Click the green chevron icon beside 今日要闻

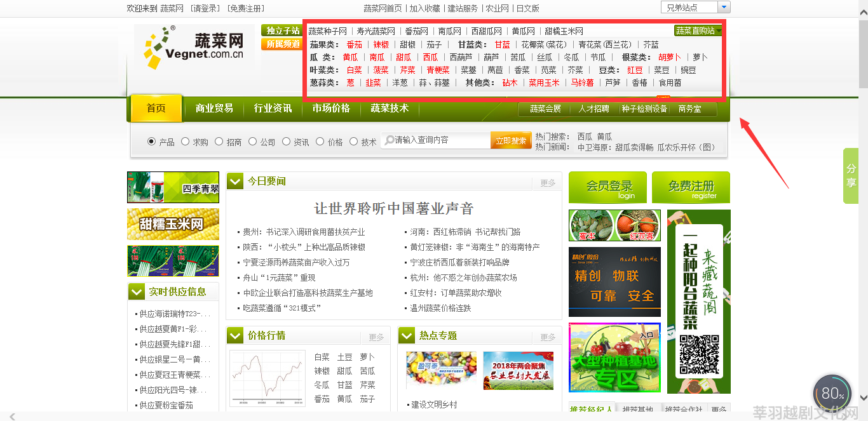click(x=235, y=182)
